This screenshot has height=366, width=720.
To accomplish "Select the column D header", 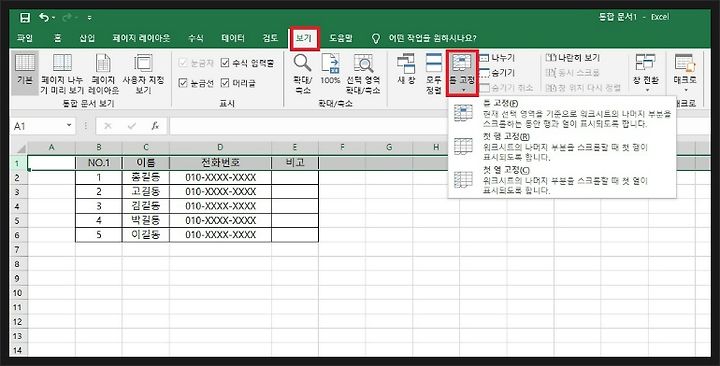I will (x=220, y=148).
